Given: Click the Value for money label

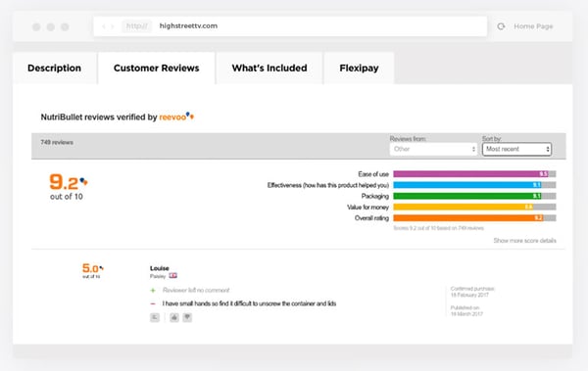Looking at the screenshot, I should click(367, 208).
